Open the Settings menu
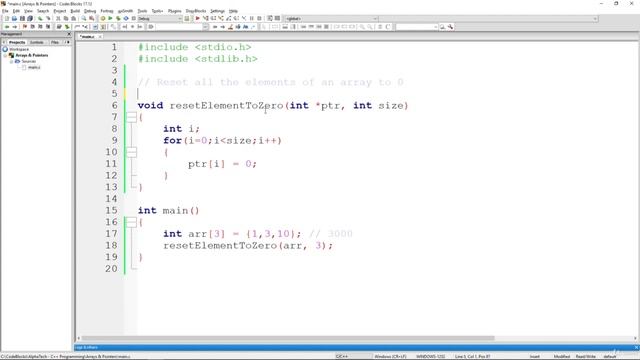This screenshot has width=640, height=360. (218, 11)
